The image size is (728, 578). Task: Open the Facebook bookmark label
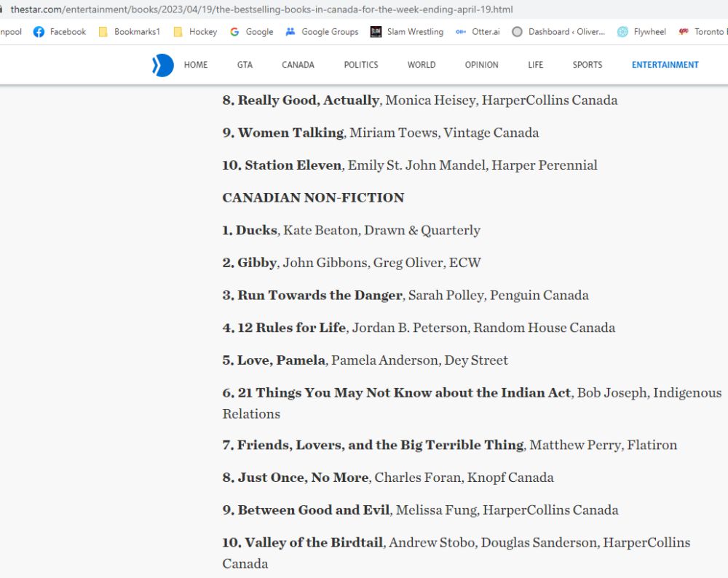(x=68, y=31)
